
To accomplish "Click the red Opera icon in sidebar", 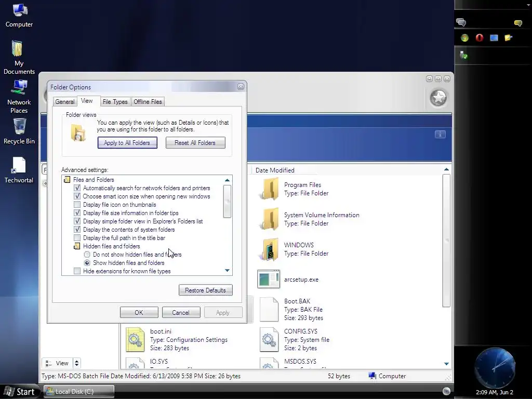I will coord(479,37).
